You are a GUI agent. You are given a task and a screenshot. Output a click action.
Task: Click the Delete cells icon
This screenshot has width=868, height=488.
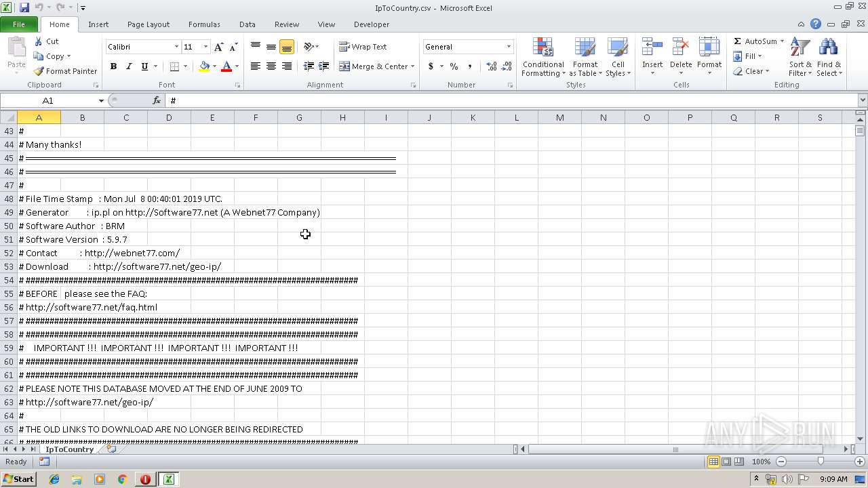coord(681,47)
